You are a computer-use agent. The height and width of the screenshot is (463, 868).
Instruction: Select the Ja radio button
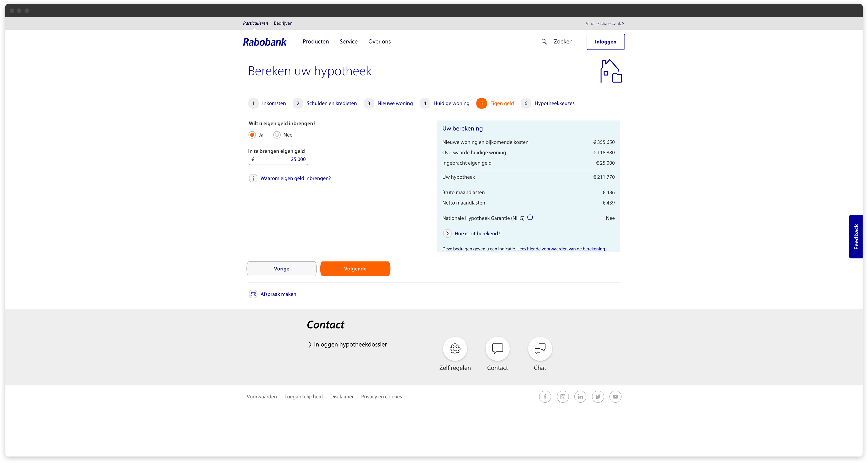(252, 135)
